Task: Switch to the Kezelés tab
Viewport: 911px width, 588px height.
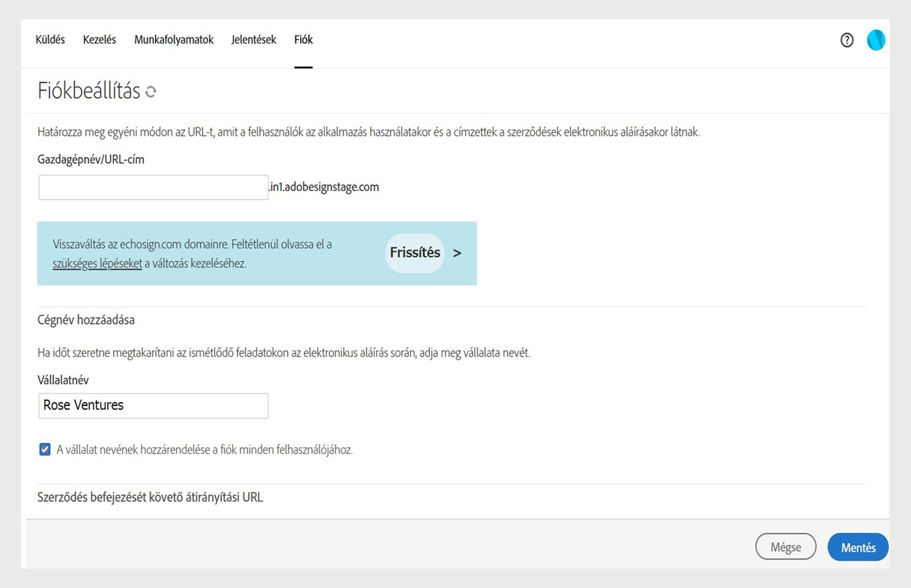Action: [100, 40]
